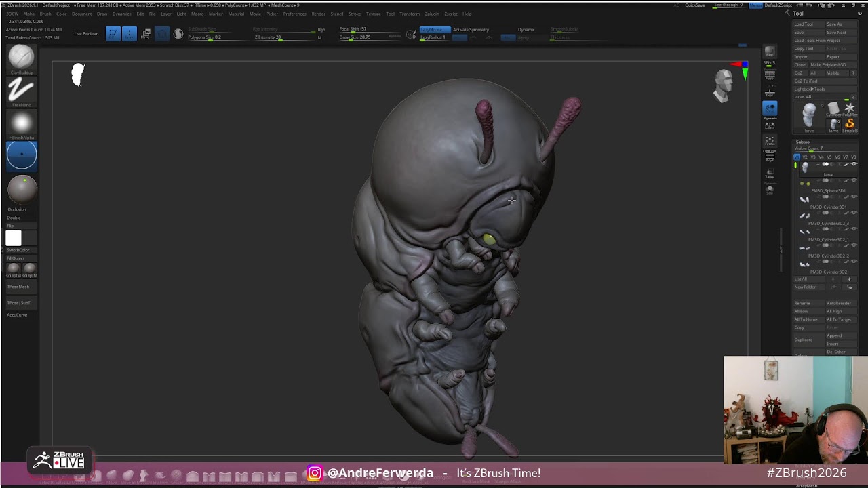Toggle eye visibility of PM3D_Cylinder3D1 subtool
868x488 pixels.
[x=854, y=197]
